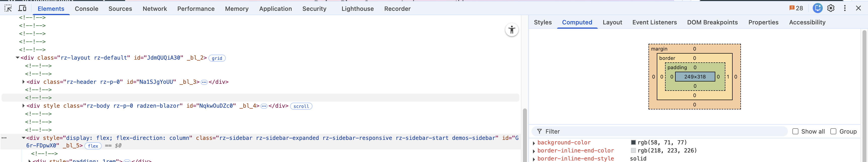Expand the background-color computed property

[534, 143]
